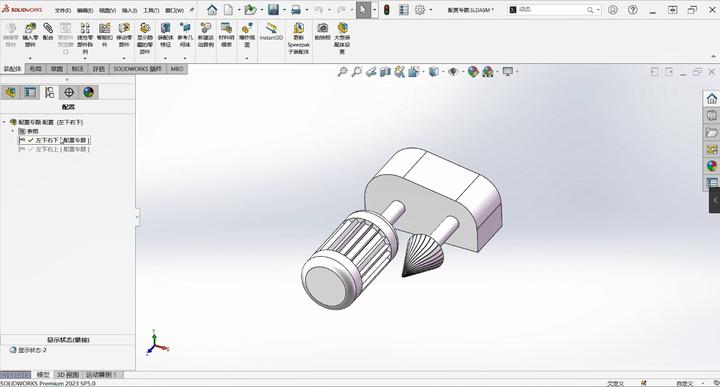Image resolution: width=720 pixels, height=387 pixels.
Task: Open the 编辑(E) Edit menu
Action: 85,10
